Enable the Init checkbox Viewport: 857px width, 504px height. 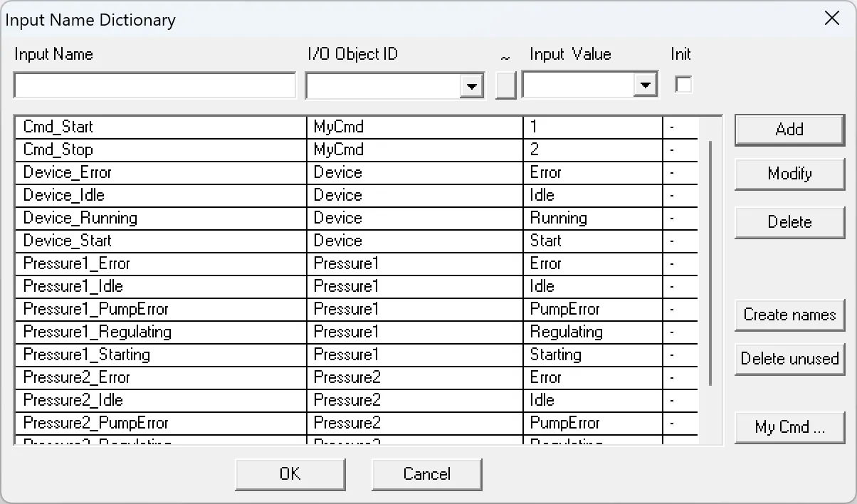coord(683,84)
